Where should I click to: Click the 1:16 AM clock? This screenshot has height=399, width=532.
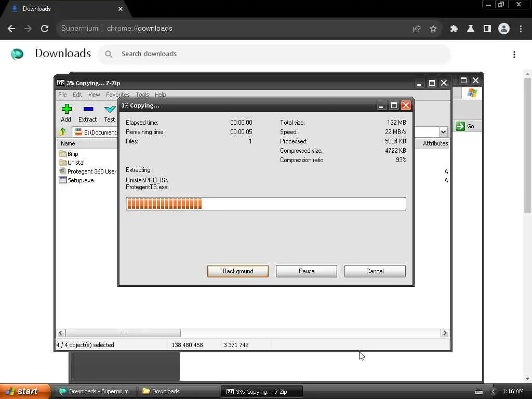click(x=513, y=391)
